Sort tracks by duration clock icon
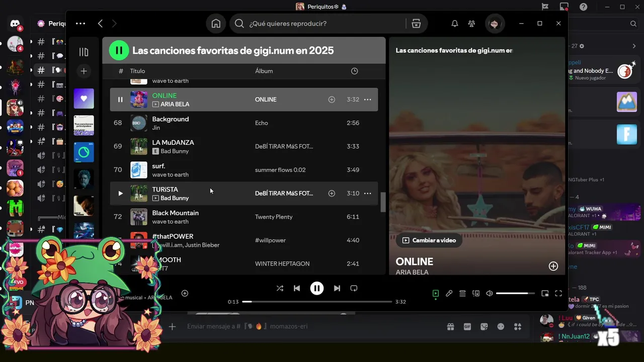The width and height of the screenshot is (644, 362). coord(354,71)
